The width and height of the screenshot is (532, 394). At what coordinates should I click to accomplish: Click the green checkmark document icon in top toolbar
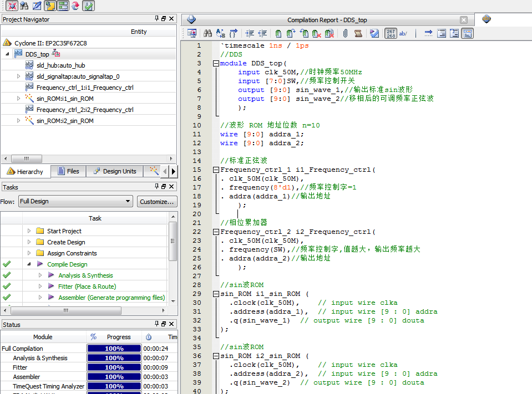pyautogui.click(x=88, y=6)
